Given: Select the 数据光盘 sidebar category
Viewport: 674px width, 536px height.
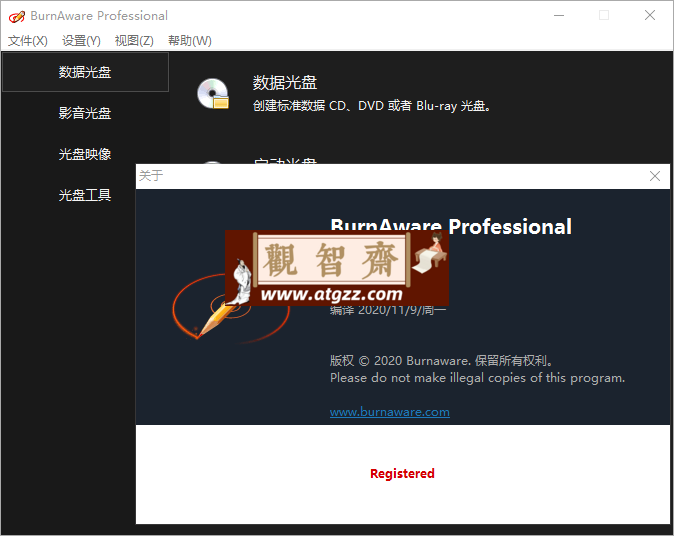Looking at the screenshot, I should (85, 72).
